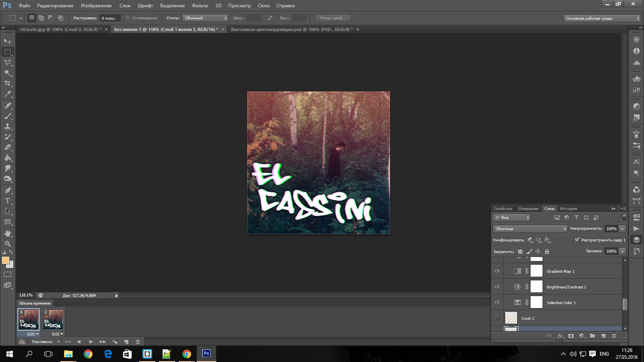Toggle layer filtering switch in Layers panel
The image size is (644, 362).
[624, 217]
